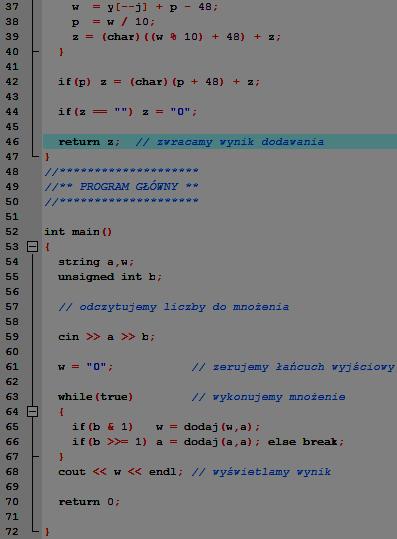Image resolution: width=397 pixels, height=539 pixels.
Task: Click the asterisk comment on line 50
Action: (x=121, y=201)
